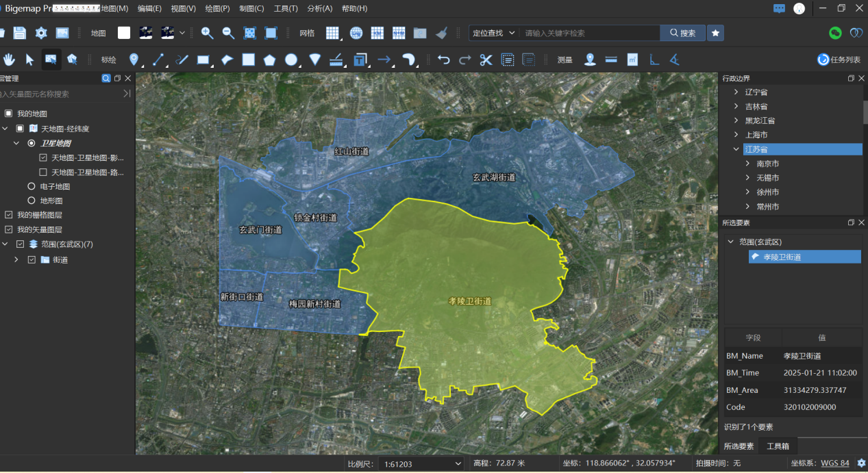Choose the text label tool

(x=358, y=60)
